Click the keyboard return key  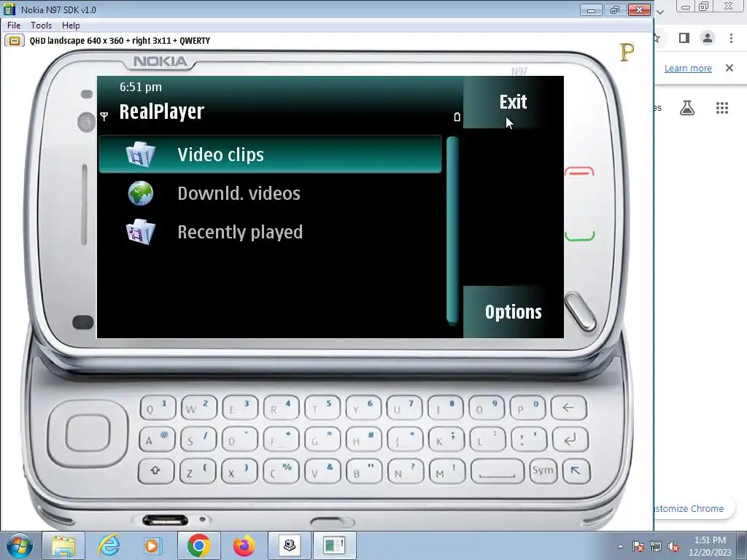(x=570, y=440)
